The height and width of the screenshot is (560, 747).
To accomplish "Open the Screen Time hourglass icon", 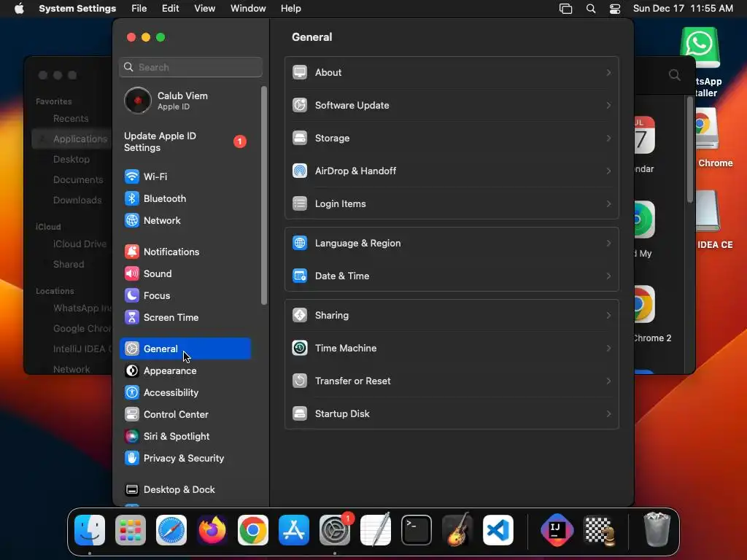I will click(x=132, y=318).
